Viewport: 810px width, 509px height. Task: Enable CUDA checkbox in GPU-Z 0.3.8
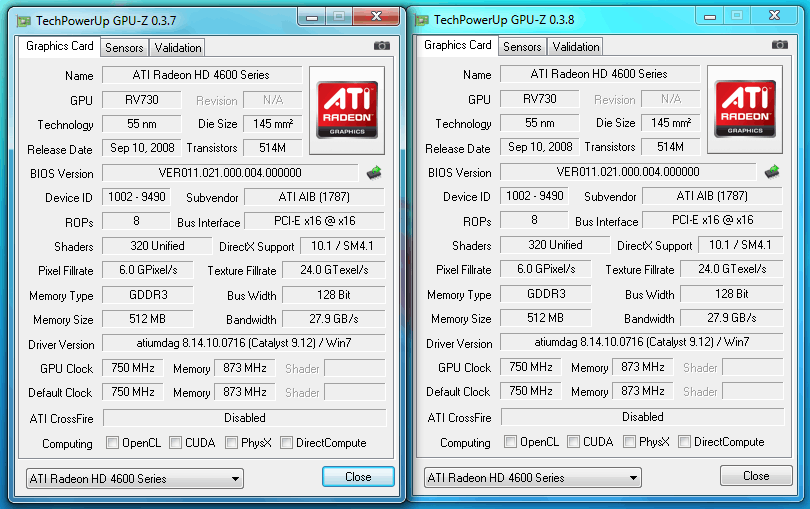(573, 442)
